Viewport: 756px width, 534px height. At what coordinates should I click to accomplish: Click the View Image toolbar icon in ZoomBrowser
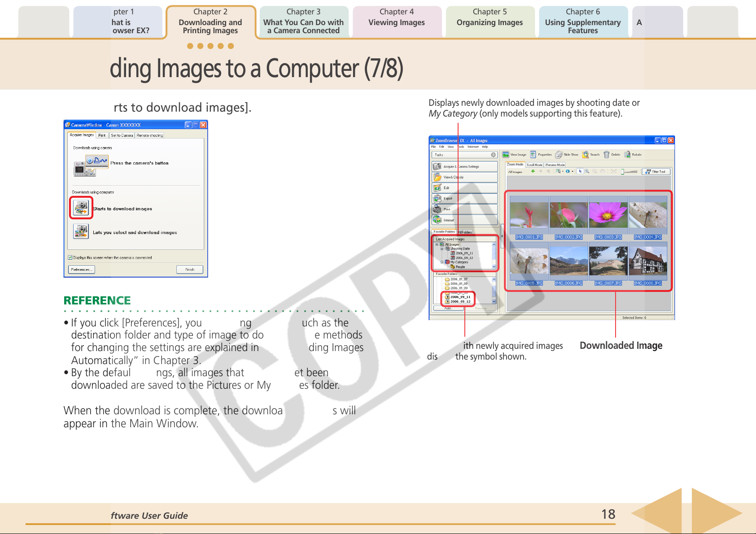tap(506, 155)
